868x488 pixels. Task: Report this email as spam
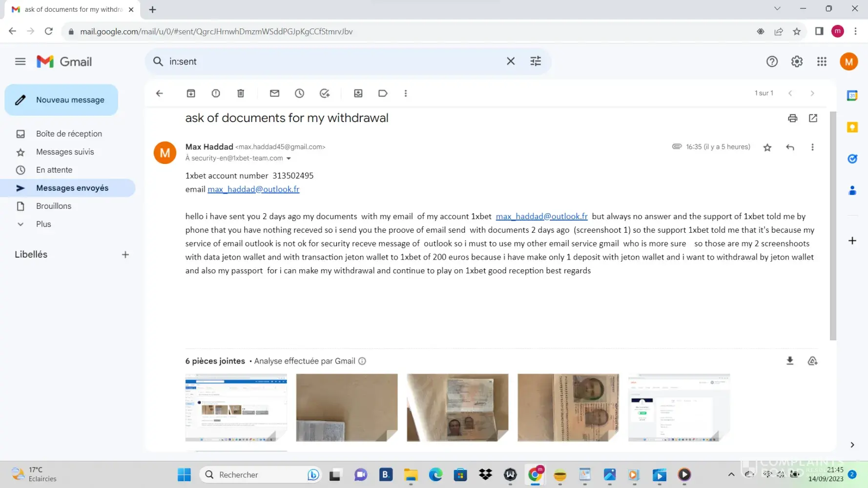click(216, 93)
